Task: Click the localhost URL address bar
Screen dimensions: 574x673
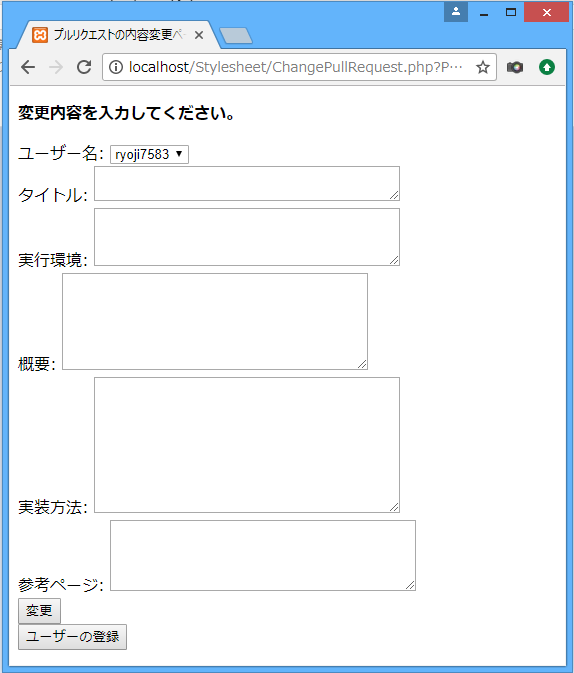Action: click(296, 67)
